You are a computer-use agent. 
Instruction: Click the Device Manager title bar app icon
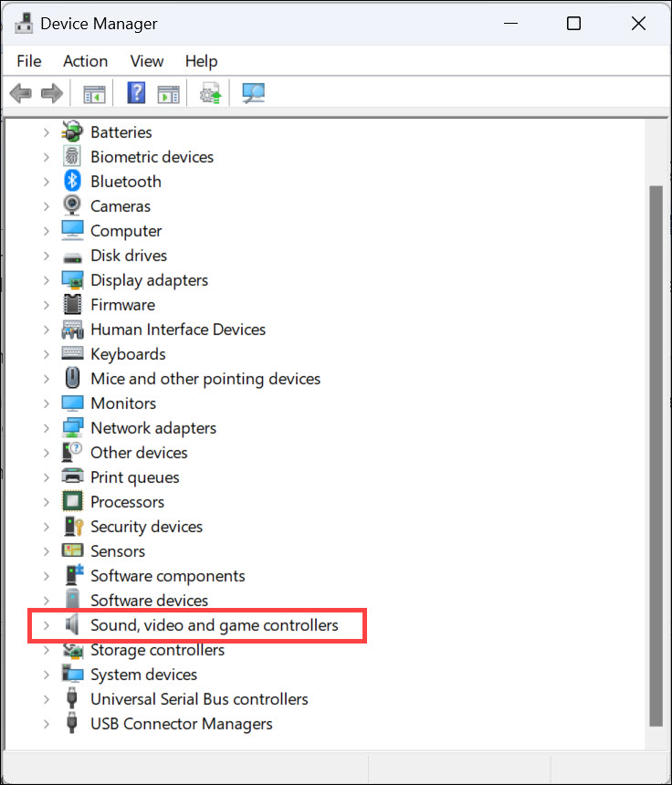pyautogui.click(x=24, y=23)
